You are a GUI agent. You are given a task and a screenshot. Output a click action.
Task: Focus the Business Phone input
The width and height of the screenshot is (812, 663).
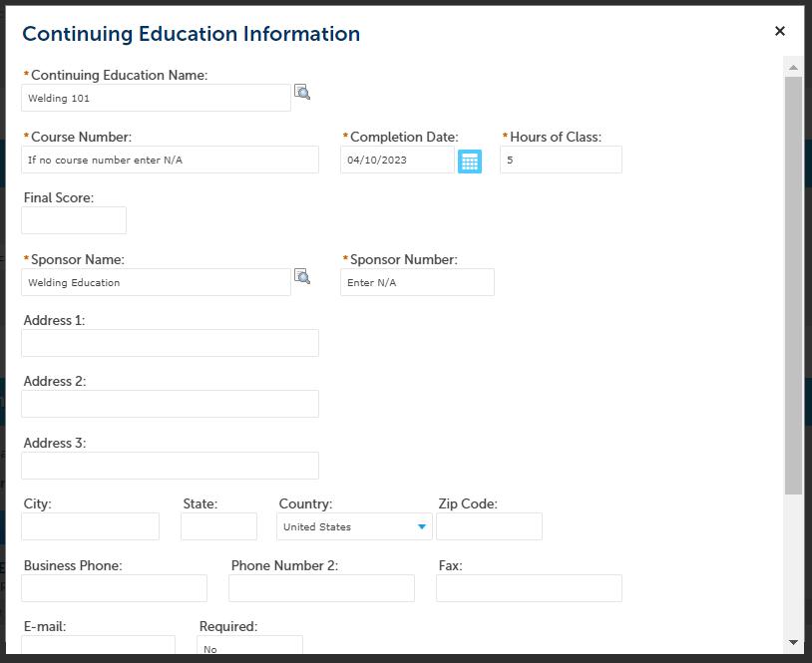tap(114, 588)
